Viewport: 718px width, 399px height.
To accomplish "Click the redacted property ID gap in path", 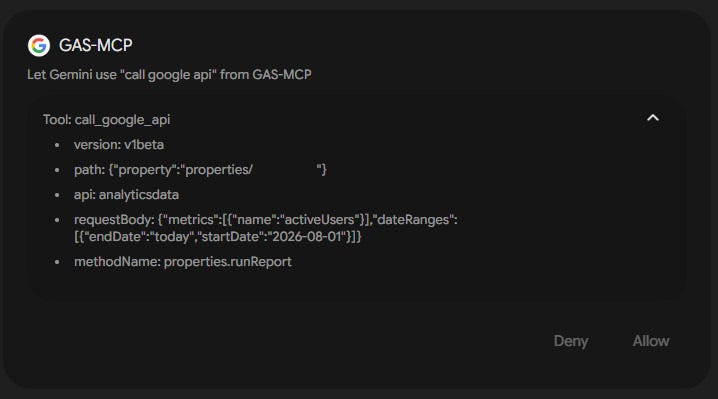I will point(284,170).
